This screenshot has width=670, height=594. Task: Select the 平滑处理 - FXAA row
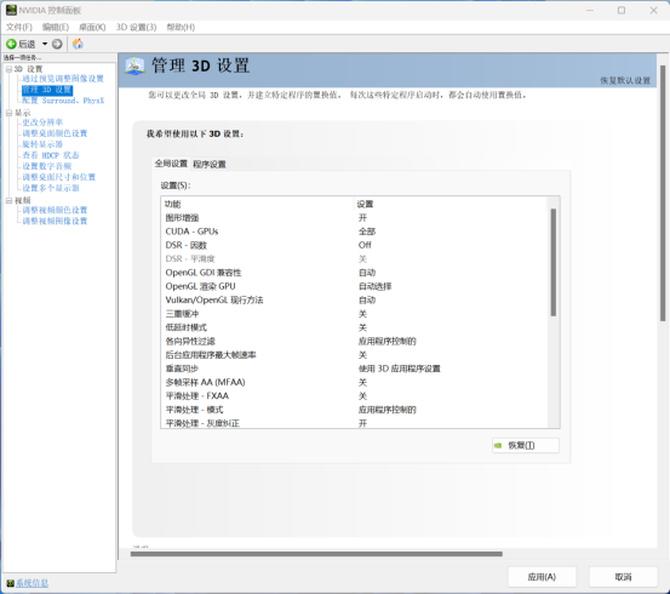355,396
